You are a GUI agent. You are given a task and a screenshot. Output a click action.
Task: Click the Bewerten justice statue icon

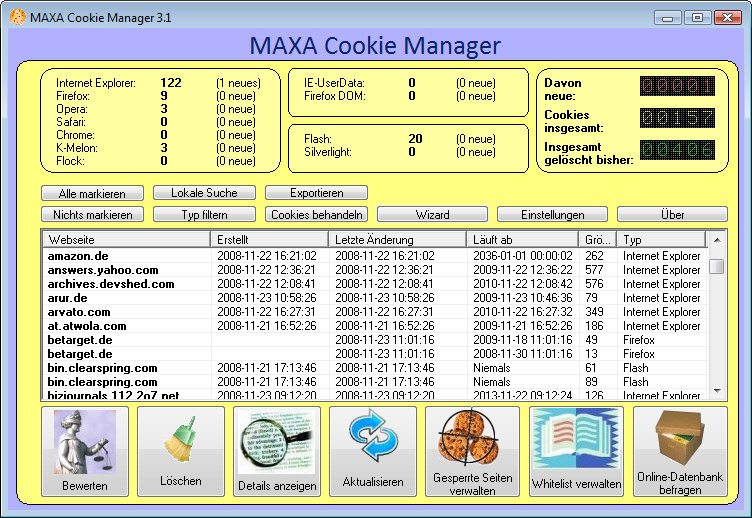85,442
